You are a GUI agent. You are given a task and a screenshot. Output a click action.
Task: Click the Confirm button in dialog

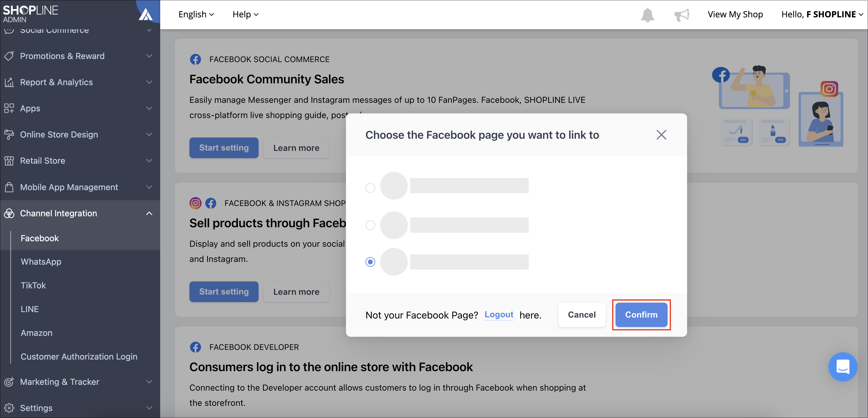coord(641,315)
